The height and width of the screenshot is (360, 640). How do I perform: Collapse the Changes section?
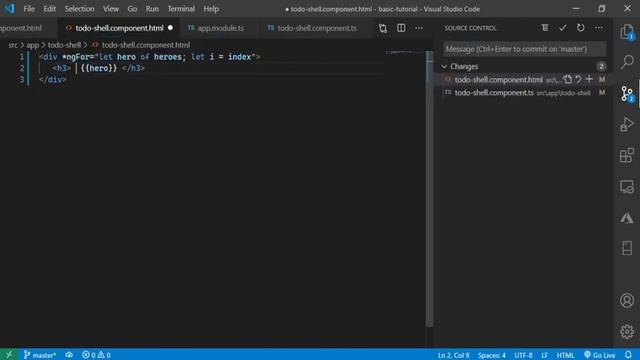tap(444, 67)
